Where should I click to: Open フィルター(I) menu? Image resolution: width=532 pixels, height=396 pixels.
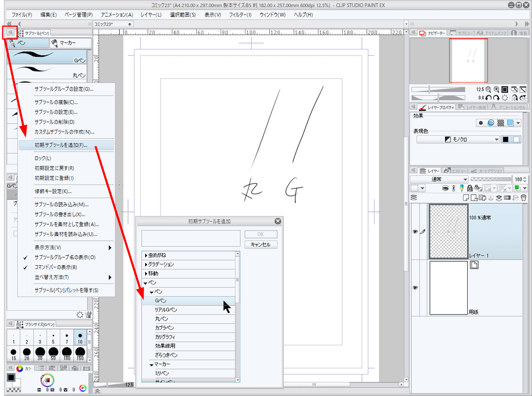click(x=240, y=15)
